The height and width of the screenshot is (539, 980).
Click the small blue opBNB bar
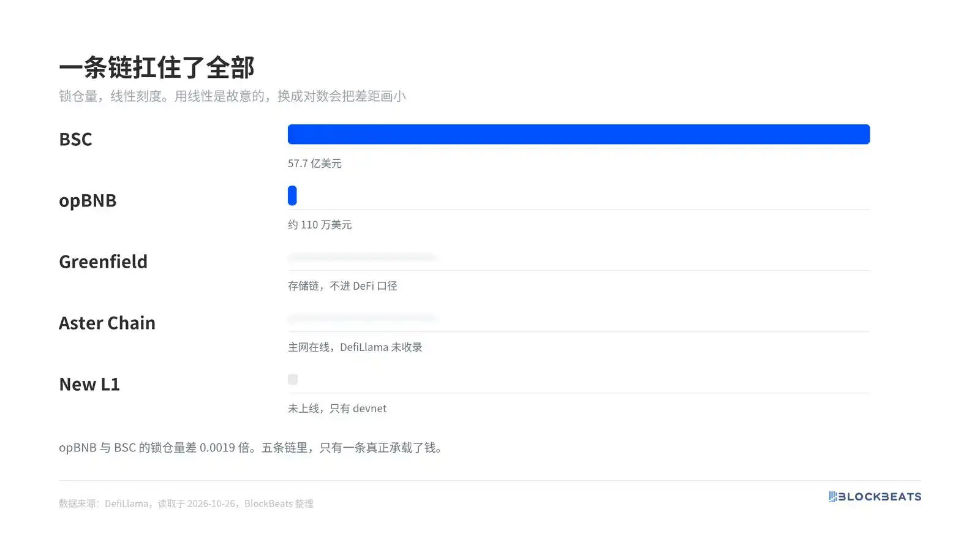click(x=292, y=195)
